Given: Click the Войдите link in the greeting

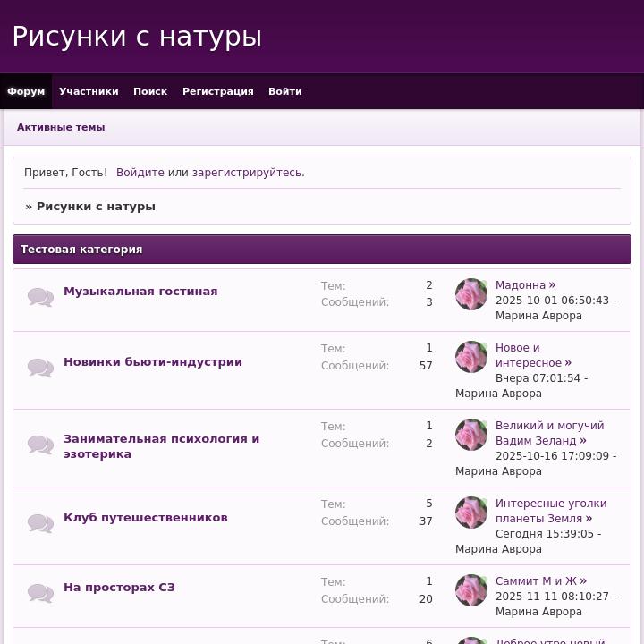Looking at the screenshot, I should coord(140,173).
